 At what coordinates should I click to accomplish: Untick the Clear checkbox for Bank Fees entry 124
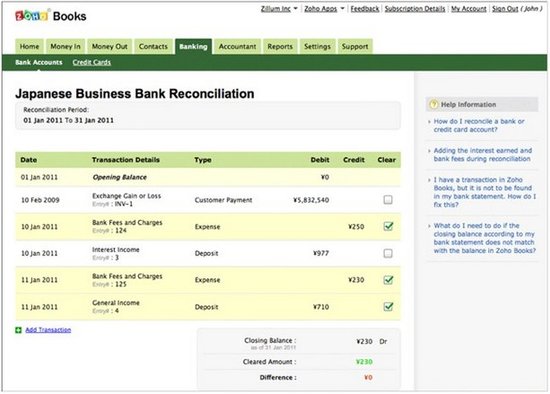pyautogui.click(x=388, y=226)
